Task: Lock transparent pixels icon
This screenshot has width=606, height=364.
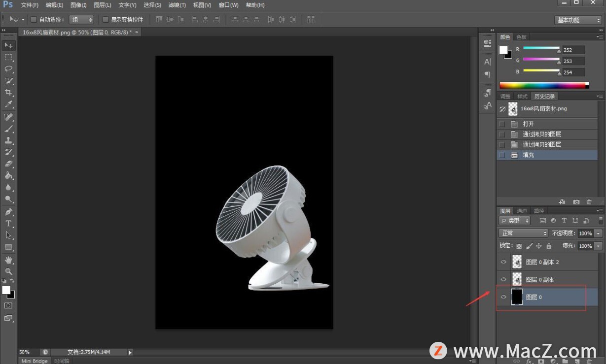Action: (519, 246)
